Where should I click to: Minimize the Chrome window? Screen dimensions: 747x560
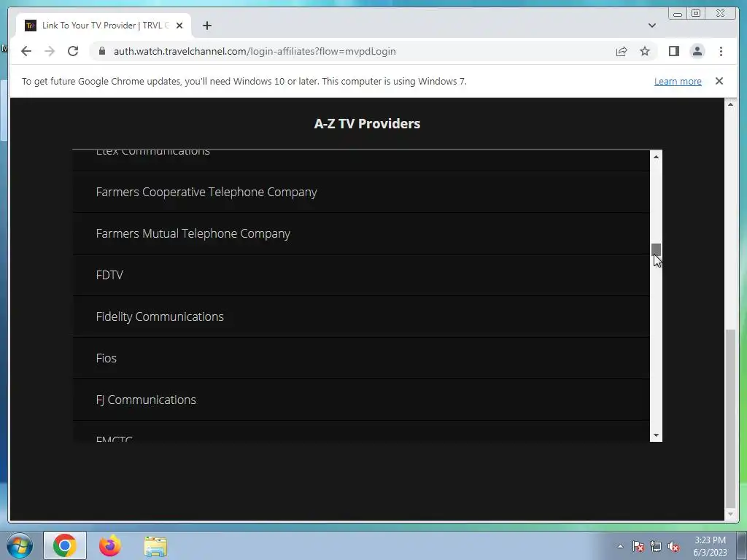[678, 13]
